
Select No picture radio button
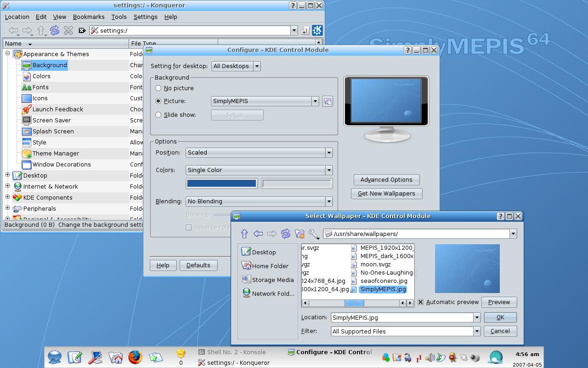click(158, 88)
